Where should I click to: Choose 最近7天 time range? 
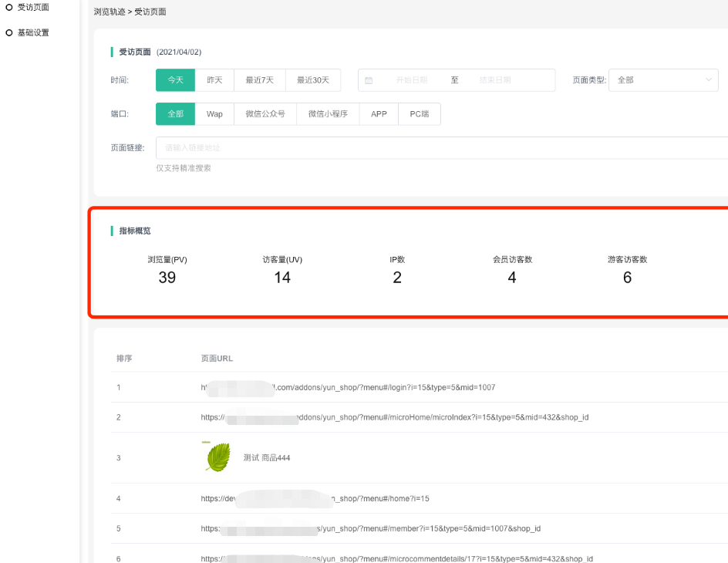[260, 80]
